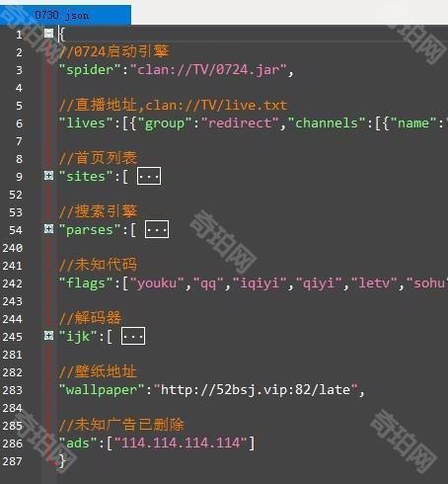Image resolution: width=448 pixels, height=484 pixels.
Task: Click the clan://TV/0724.jar string value
Action: 208,70
